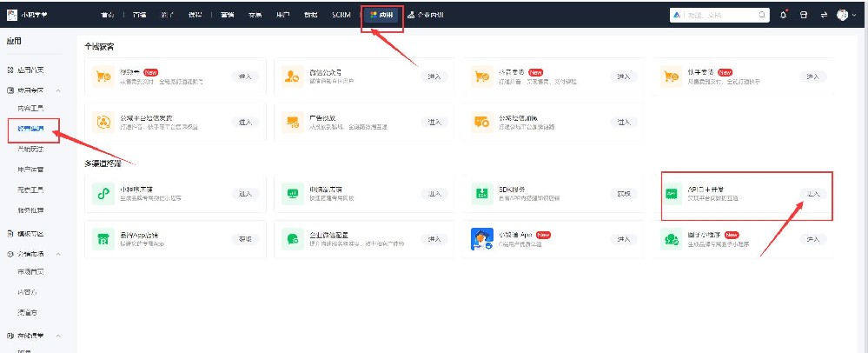
Task: Open 渠道方 in the sidebar
Action: tap(27, 312)
